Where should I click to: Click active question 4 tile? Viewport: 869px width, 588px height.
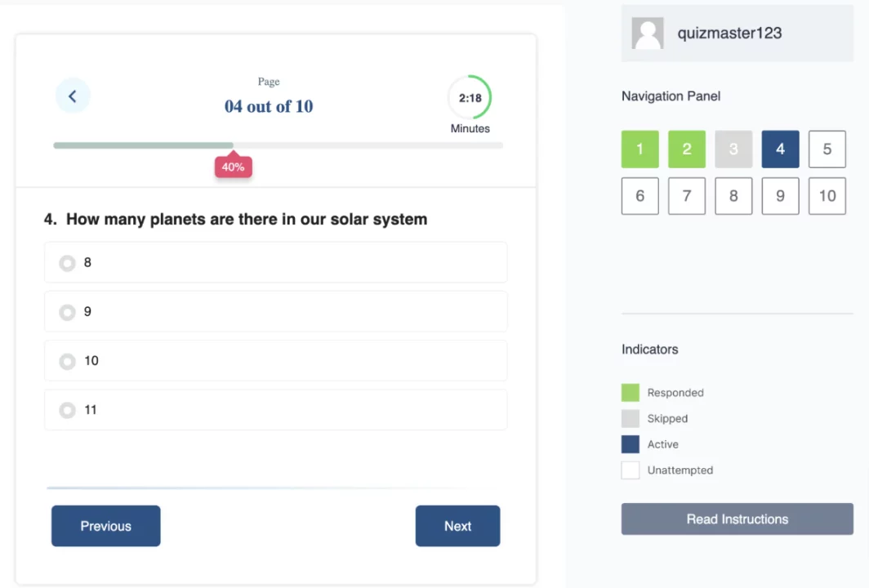point(780,149)
